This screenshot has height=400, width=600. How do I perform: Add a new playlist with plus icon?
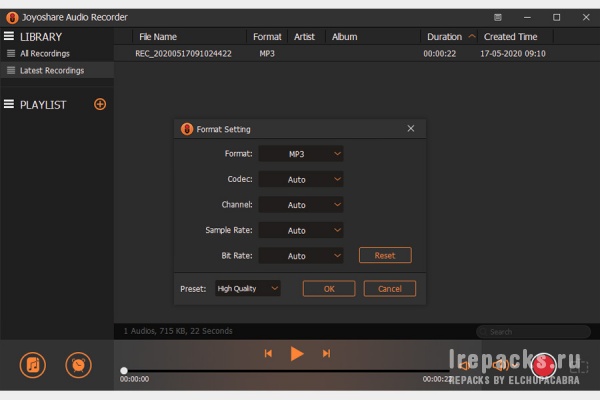coord(100,104)
